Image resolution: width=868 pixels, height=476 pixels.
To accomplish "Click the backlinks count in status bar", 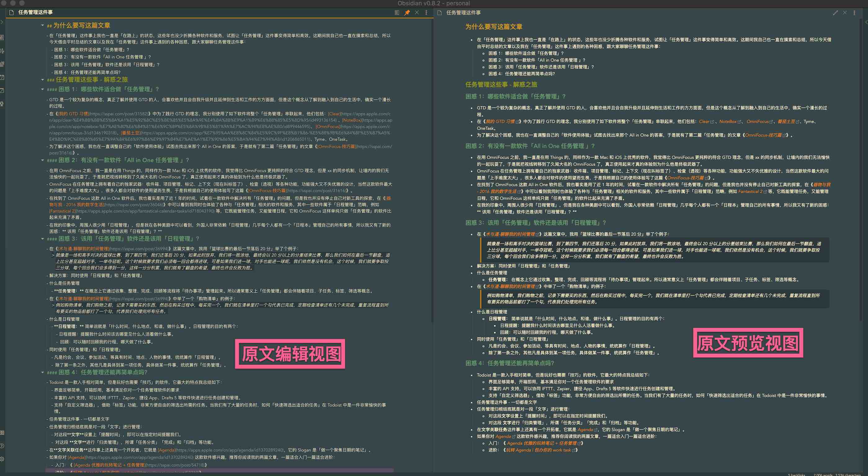I will pyautogui.click(x=796, y=474).
